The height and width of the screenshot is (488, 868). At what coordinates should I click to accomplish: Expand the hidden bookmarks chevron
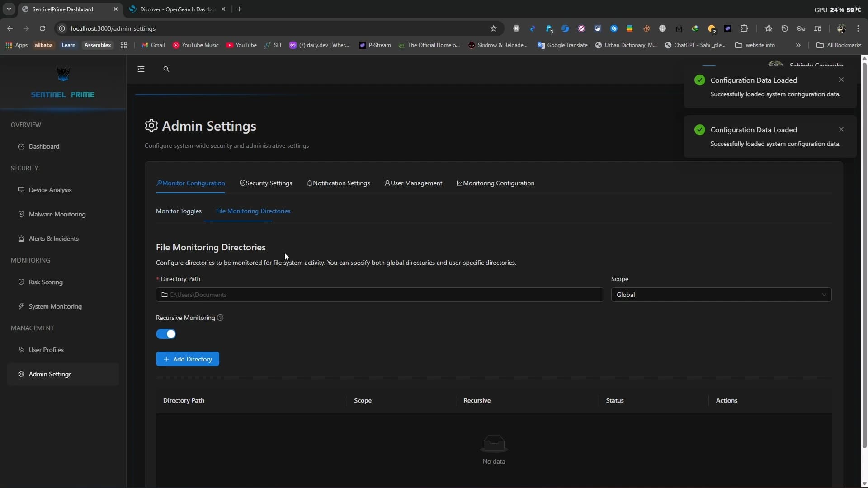798,45
